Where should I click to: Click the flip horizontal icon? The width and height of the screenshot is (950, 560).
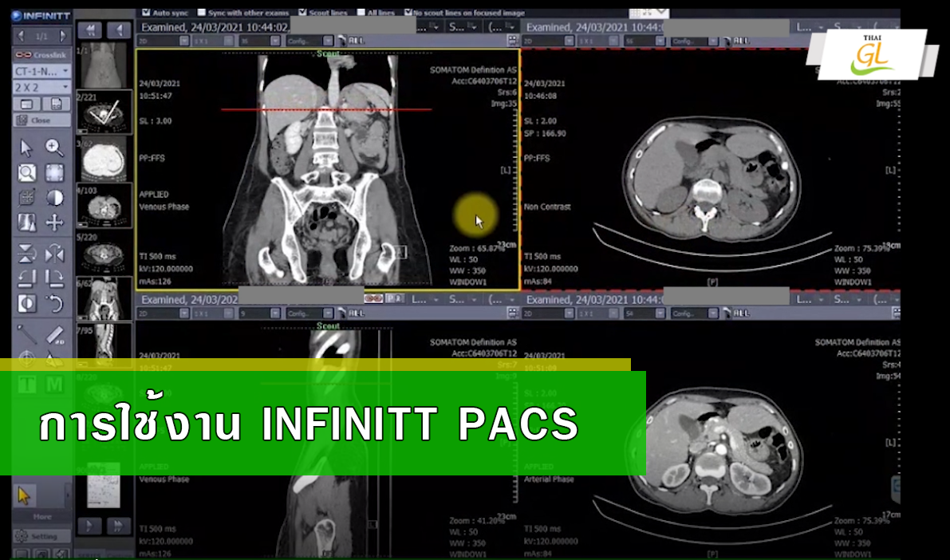point(54,254)
